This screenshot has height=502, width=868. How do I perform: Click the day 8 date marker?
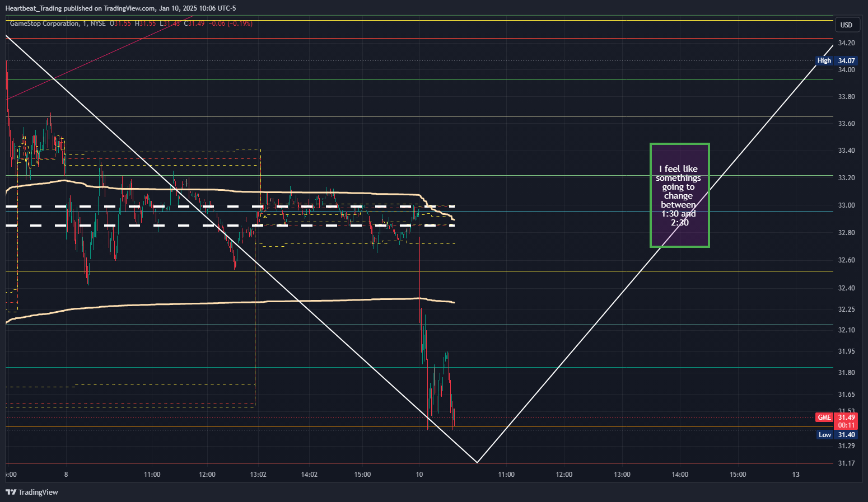pos(66,475)
